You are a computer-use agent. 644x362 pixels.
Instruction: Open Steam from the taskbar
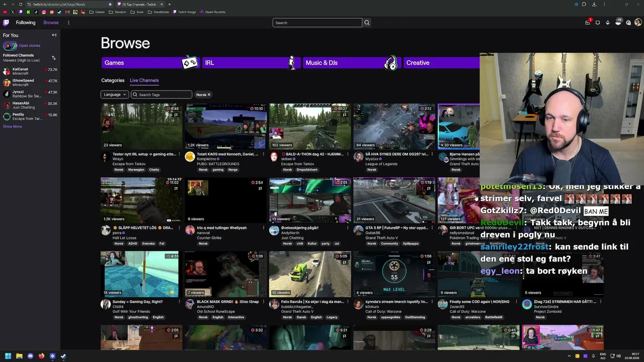click(x=63, y=356)
